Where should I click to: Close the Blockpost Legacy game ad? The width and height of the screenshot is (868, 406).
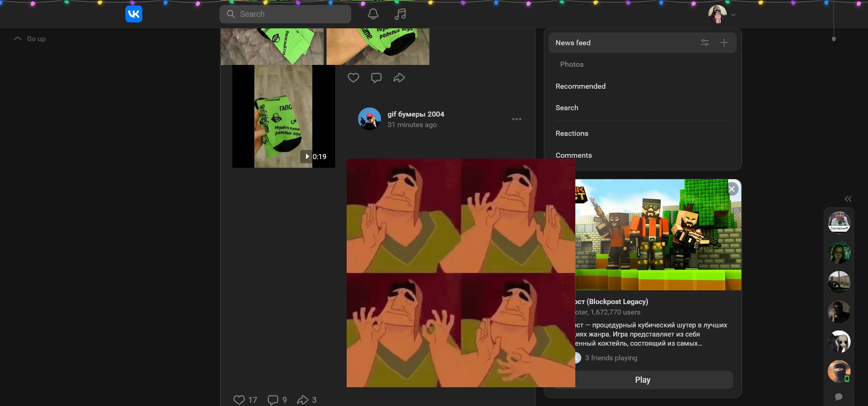(x=732, y=189)
